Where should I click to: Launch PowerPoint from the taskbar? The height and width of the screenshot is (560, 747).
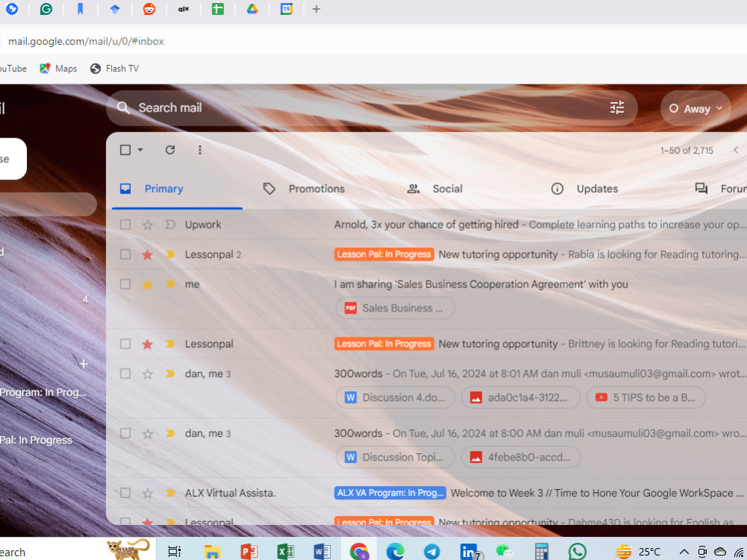point(249,552)
